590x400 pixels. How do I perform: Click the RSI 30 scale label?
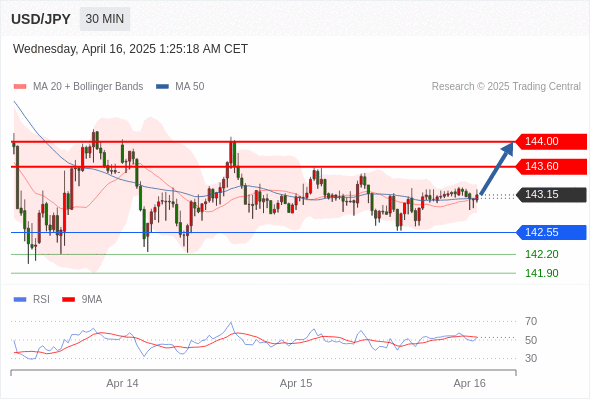click(x=531, y=358)
